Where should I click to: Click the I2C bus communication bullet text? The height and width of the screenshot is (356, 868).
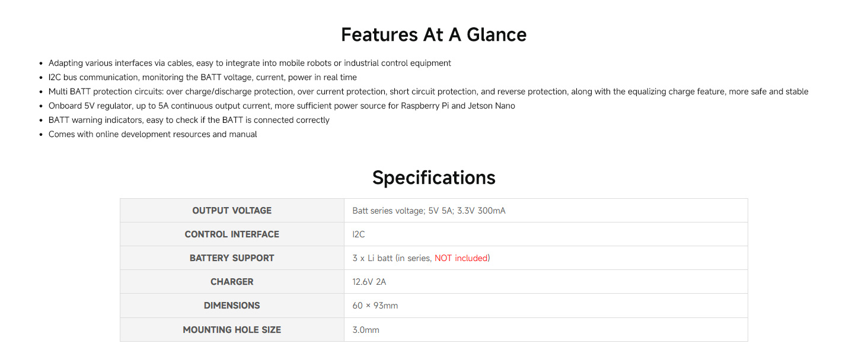[x=203, y=77]
